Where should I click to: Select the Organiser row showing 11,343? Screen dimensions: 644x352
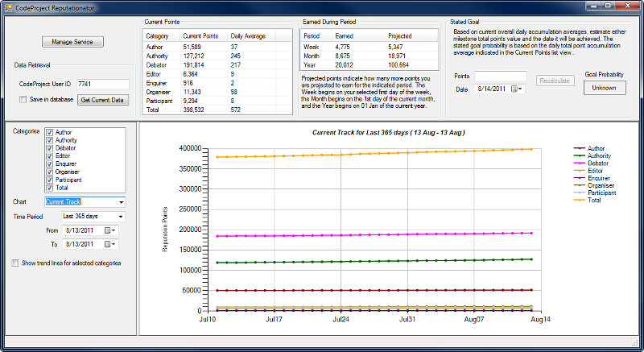tap(217, 92)
